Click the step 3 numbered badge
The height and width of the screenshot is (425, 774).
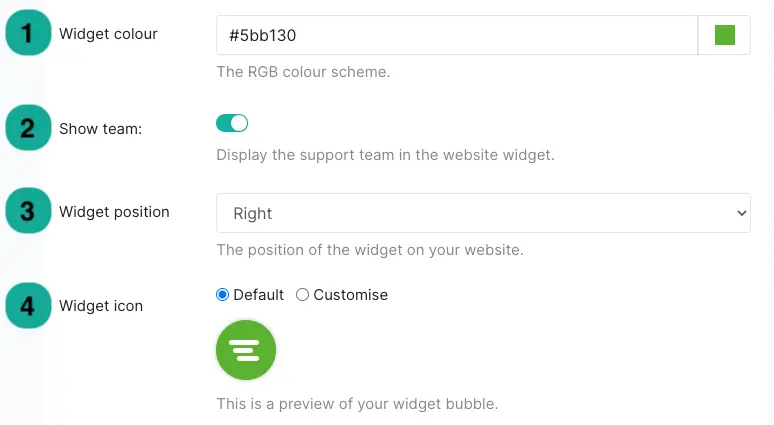pyautogui.click(x=28, y=211)
